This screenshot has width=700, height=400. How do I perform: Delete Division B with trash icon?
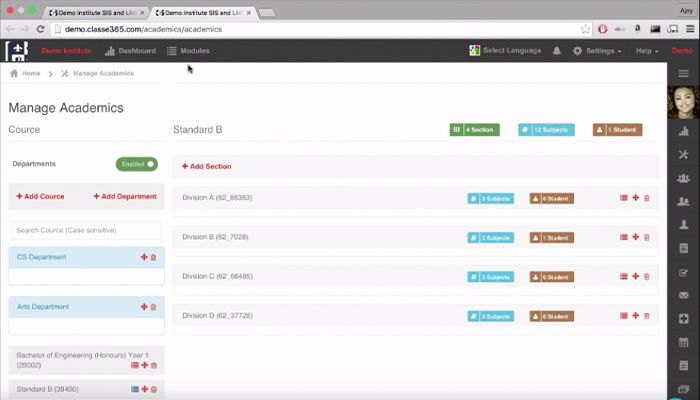click(x=646, y=237)
